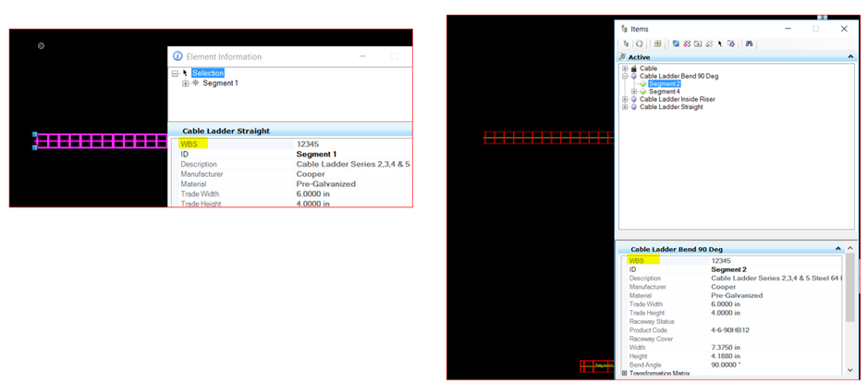Click the magenta cable ladder in left drawing
868x385 pixels.
(100, 141)
